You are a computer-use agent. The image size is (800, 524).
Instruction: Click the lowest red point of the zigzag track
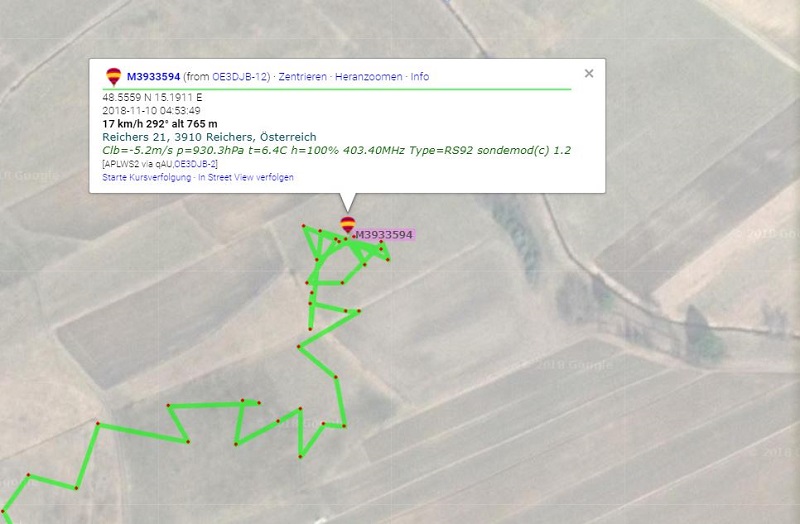coord(3,510)
